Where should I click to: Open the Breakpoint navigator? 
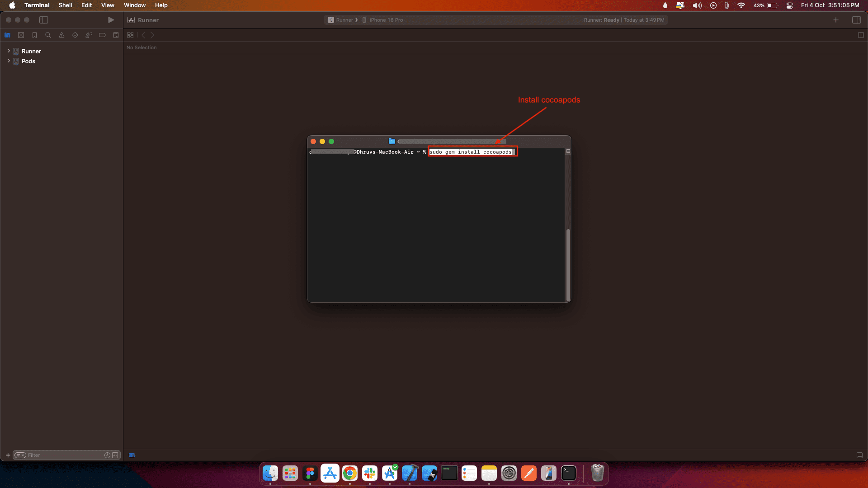point(102,35)
